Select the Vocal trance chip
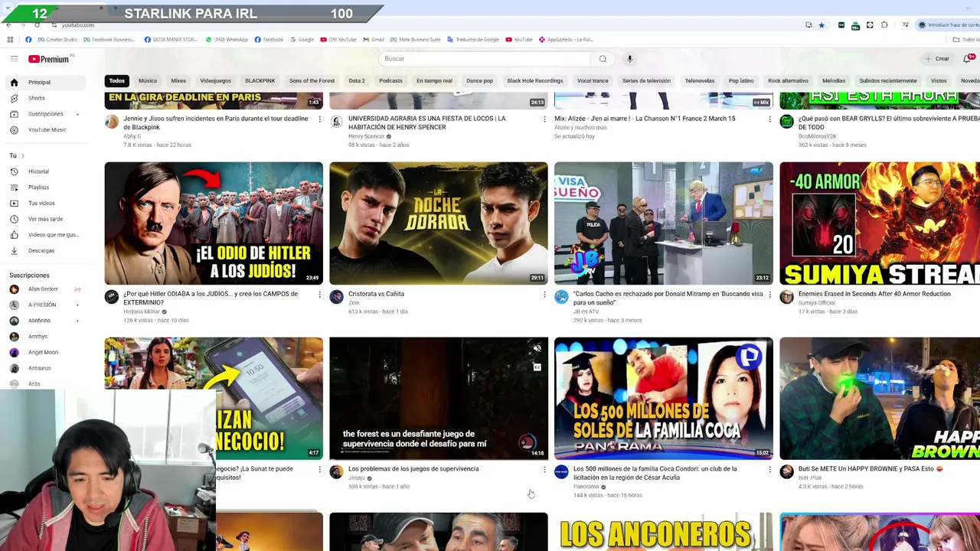Screen dimensions: 980x551 pyautogui.click(x=593, y=80)
